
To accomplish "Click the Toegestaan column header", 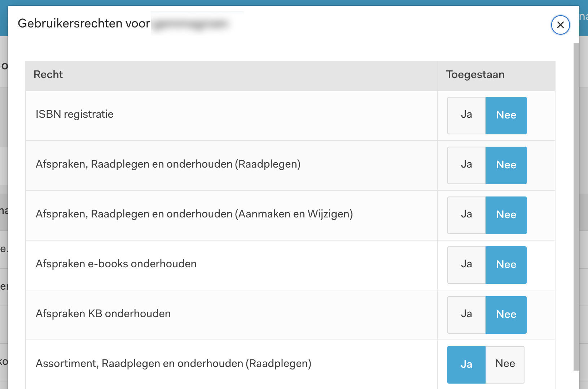I will click(x=475, y=75).
